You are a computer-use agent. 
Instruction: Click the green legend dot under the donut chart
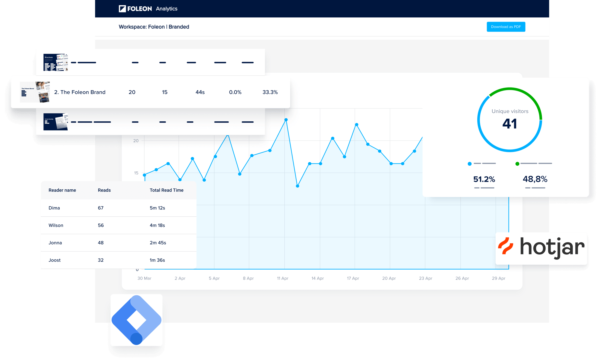click(x=517, y=164)
